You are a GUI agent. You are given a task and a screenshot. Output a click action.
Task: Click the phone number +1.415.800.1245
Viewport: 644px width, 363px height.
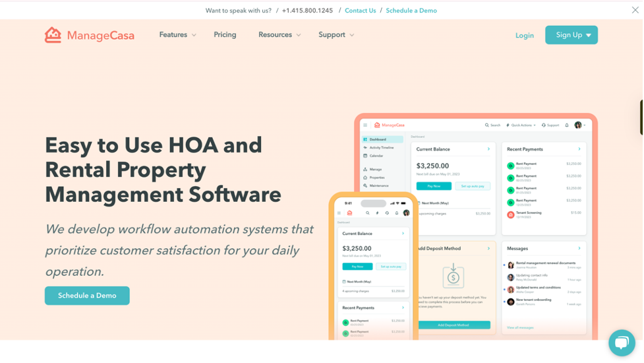(x=307, y=11)
